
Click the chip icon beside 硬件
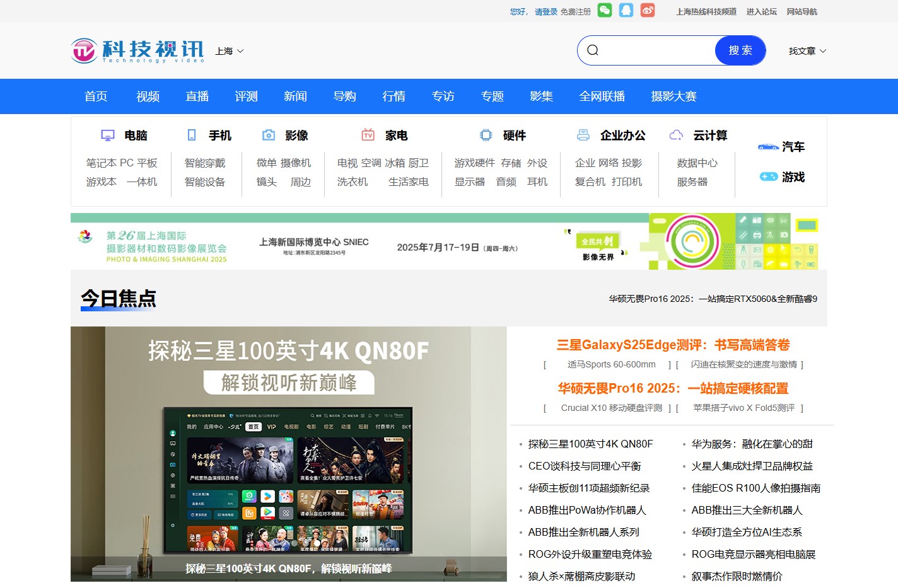coord(486,135)
